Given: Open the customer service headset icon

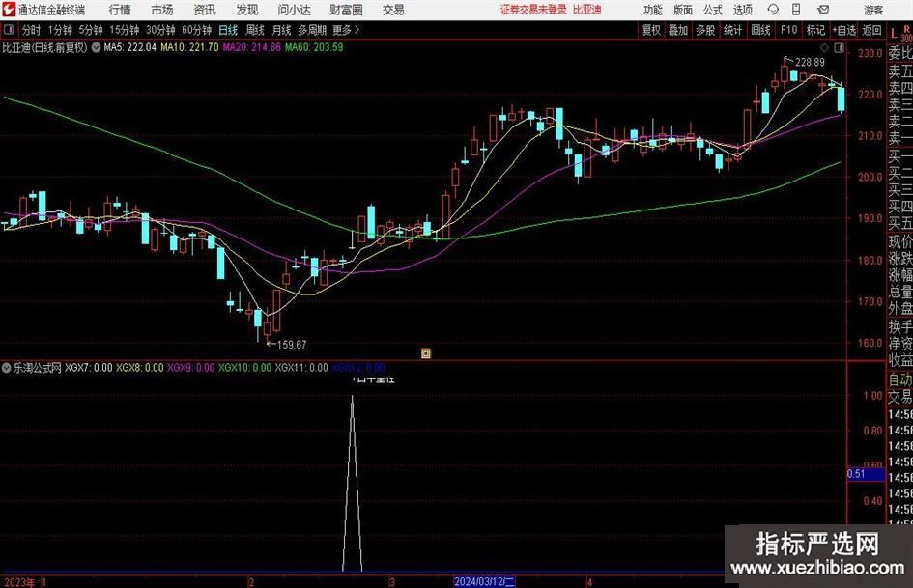Looking at the screenshot, I should point(773,10).
